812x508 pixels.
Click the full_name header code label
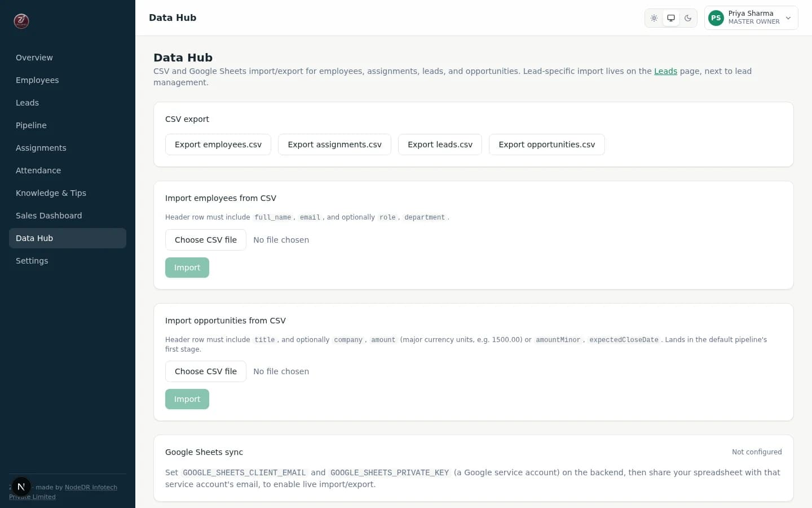click(273, 217)
